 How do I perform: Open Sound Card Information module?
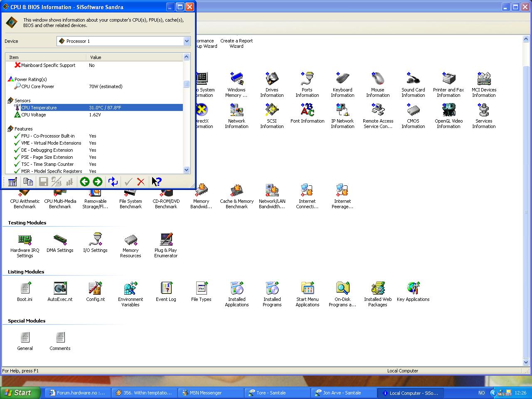coord(413,84)
